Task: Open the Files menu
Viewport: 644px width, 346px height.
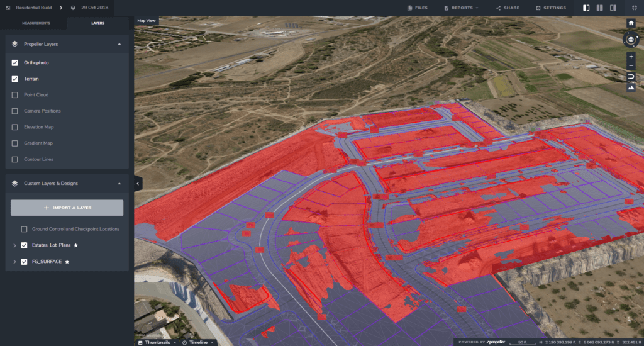Action: pos(418,8)
